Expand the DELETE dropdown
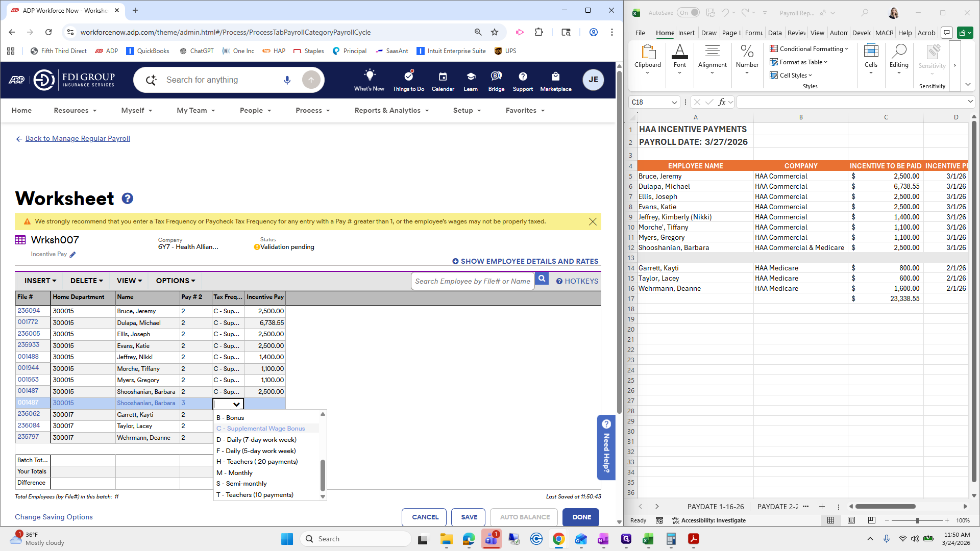 (86, 281)
